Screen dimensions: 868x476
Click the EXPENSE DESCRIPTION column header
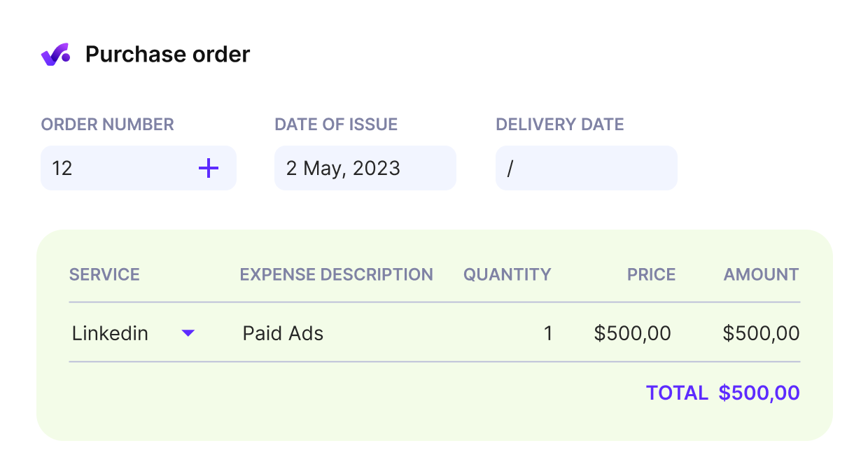(337, 274)
